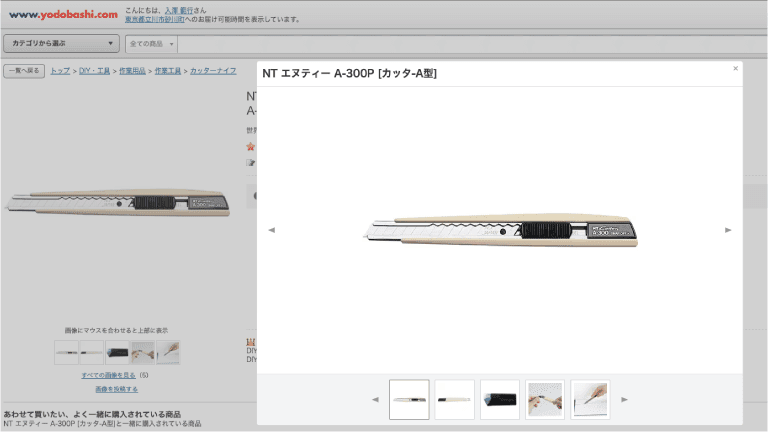Go to yodobashi.com logo home

coord(63,15)
